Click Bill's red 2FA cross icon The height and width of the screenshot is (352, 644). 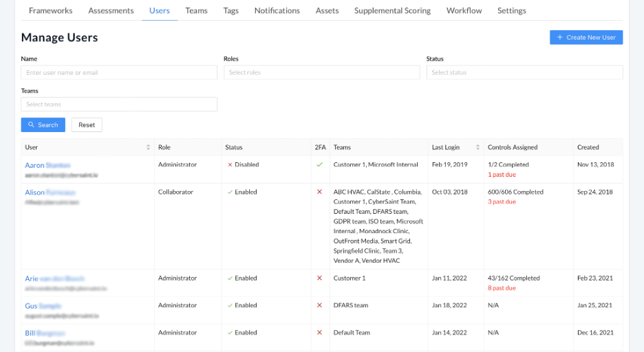click(319, 333)
